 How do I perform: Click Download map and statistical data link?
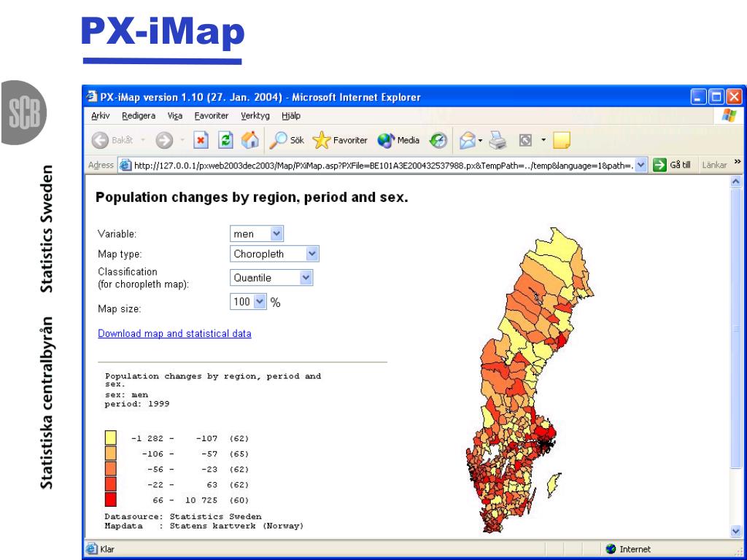pyautogui.click(x=174, y=333)
